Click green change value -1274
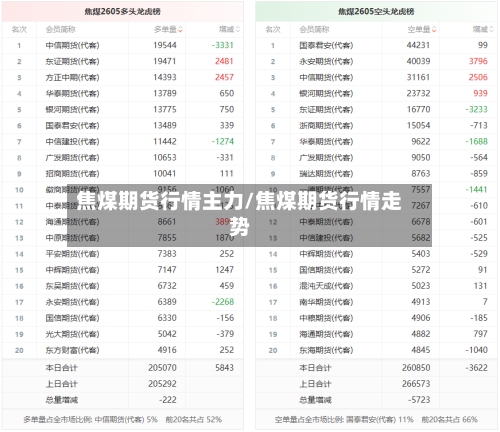This screenshot has width=500, height=432. 223,142
